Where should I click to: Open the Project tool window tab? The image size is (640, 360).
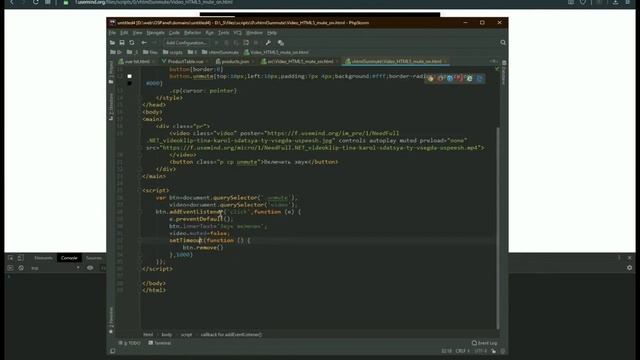pos(111,72)
